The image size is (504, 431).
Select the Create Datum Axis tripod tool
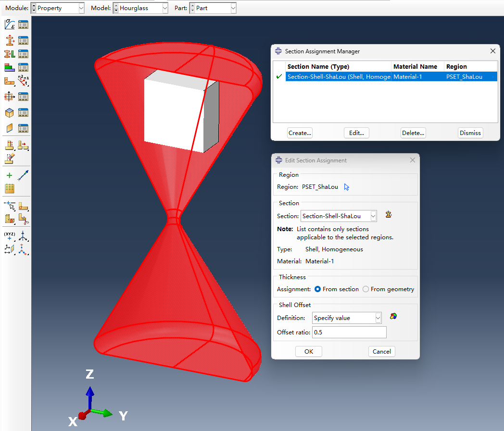(23, 236)
